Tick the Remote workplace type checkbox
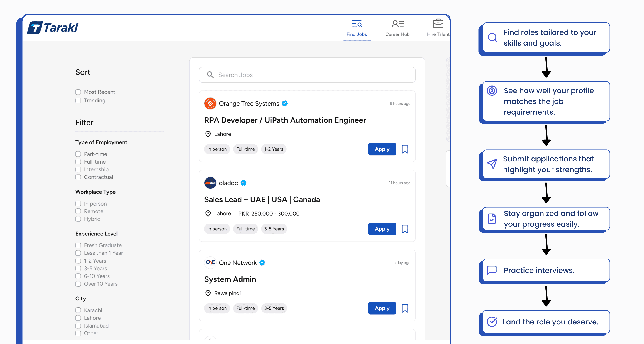 tap(78, 211)
